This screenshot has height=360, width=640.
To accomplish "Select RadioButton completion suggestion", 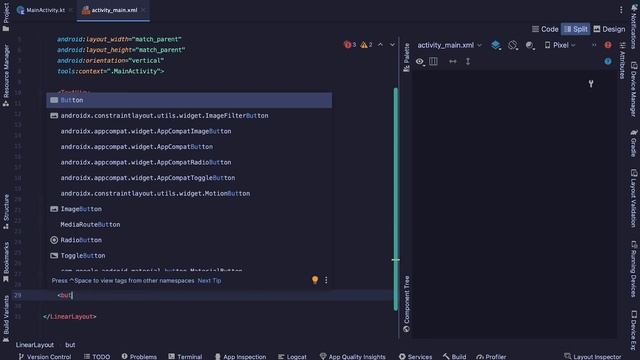I will (189, 240).
